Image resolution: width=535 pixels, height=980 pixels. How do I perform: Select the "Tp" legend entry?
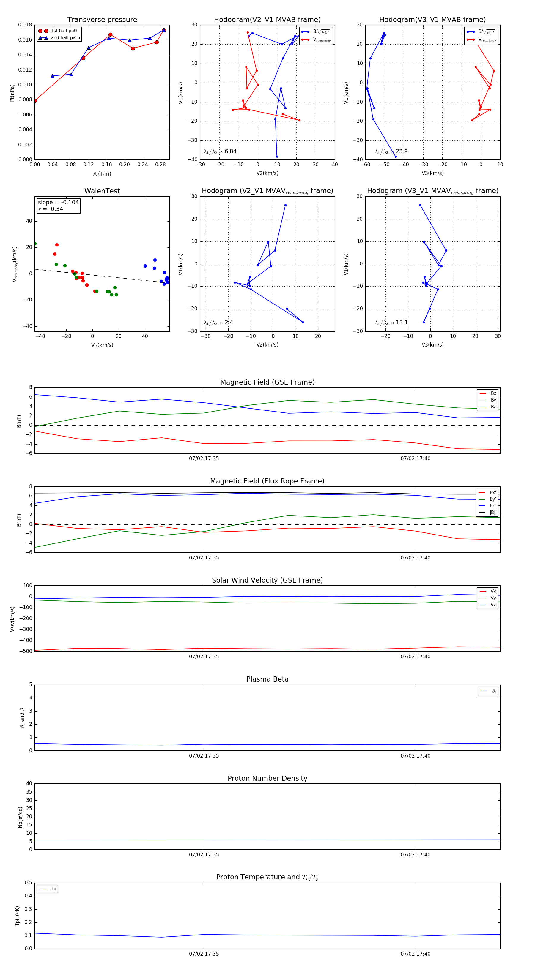[x=48, y=889]
